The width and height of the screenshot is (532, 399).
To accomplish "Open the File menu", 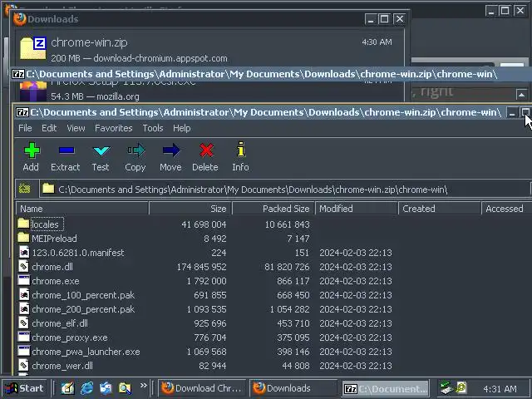I will 25,128.
